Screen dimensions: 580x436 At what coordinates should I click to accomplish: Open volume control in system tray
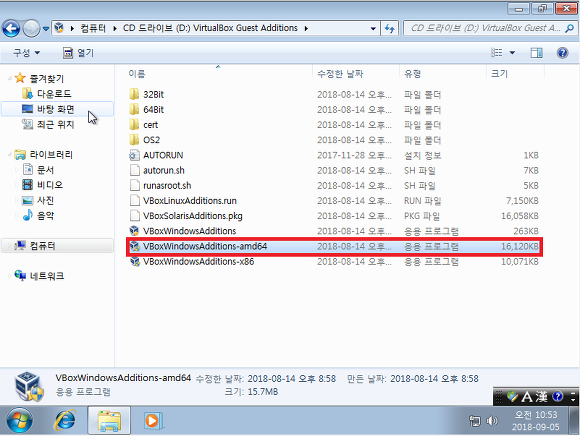[492, 420]
